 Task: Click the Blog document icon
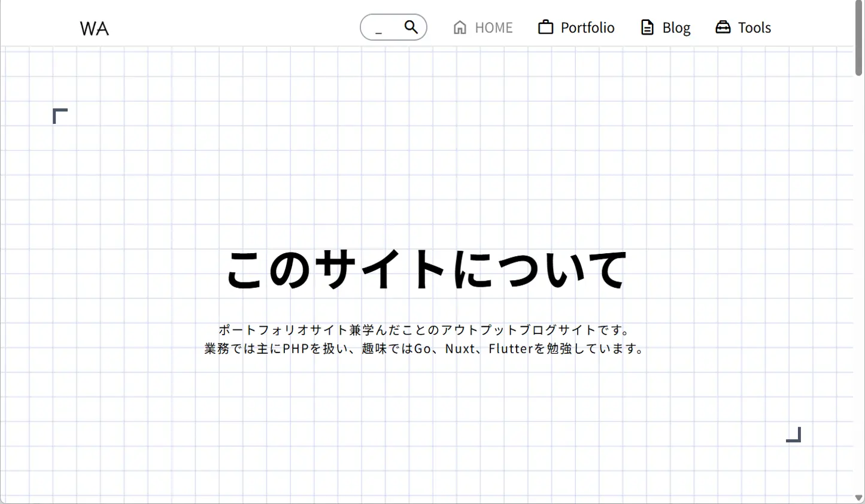pyautogui.click(x=647, y=27)
